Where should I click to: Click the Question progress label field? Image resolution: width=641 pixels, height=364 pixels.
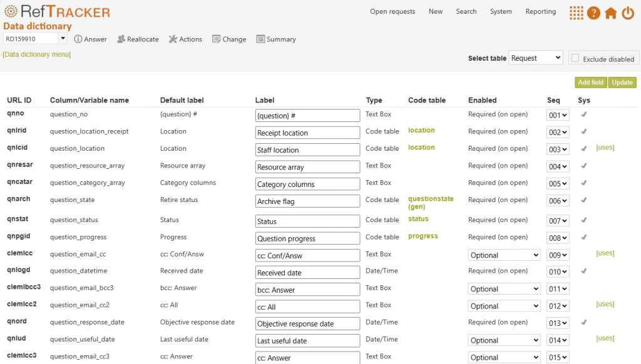pyautogui.click(x=307, y=238)
